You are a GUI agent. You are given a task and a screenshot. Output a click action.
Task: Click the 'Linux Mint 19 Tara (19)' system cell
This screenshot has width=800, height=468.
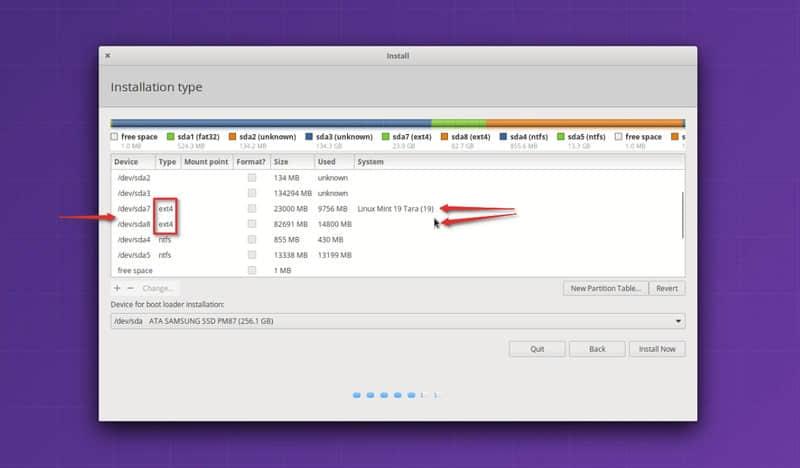tap(395, 208)
